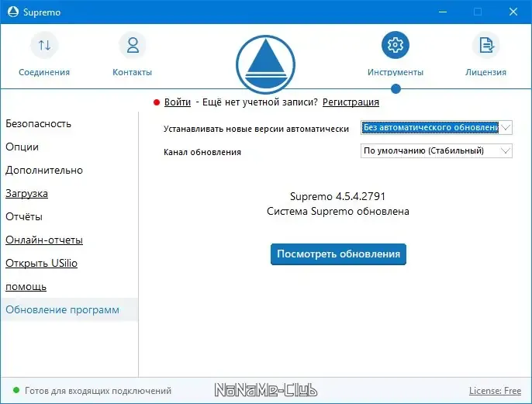Open the Контакты person icon

(x=133, y=45)
